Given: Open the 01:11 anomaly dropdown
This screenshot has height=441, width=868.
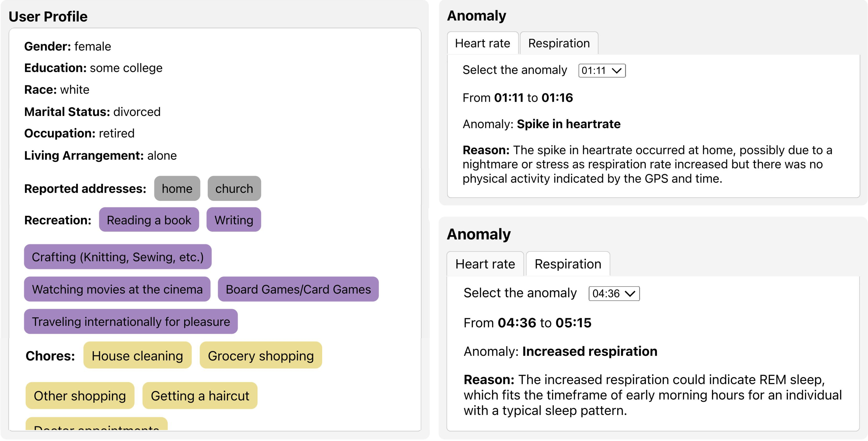Looking at the screenshot, I should point(602,71).
